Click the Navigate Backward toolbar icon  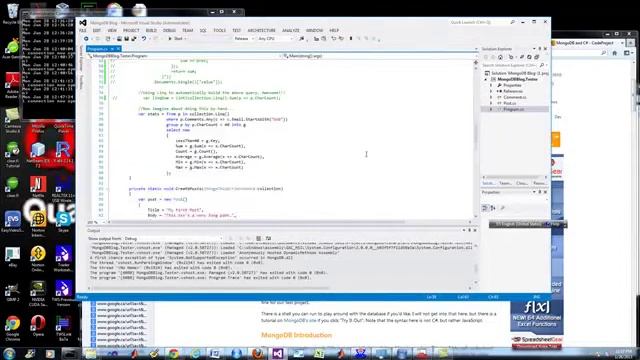tap(86, 39)
